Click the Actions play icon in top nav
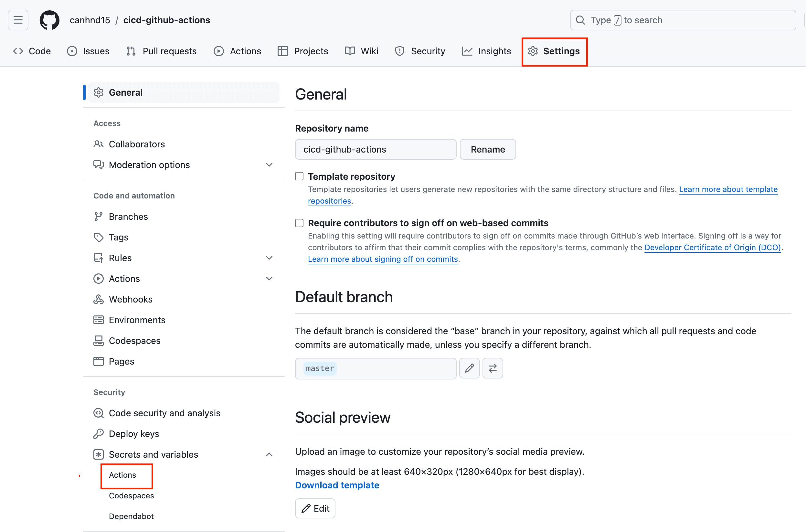Screen dimensions: 806x532 click(219, 51)
